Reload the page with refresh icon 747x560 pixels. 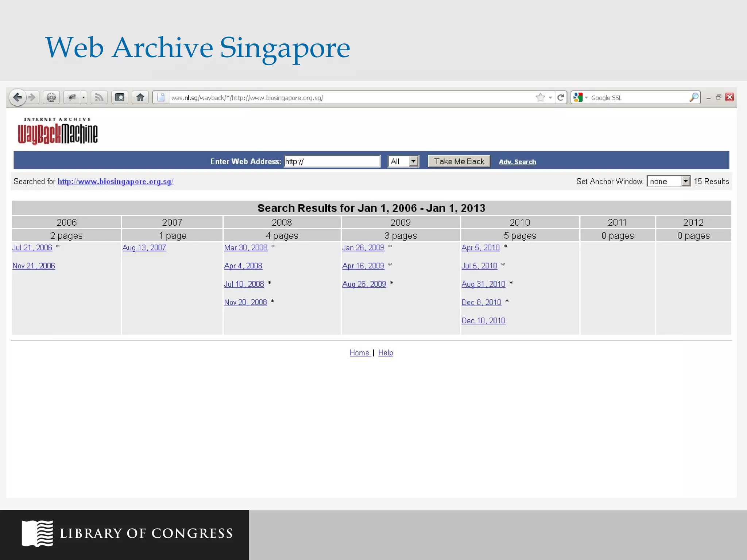click(x=561, y=97)
